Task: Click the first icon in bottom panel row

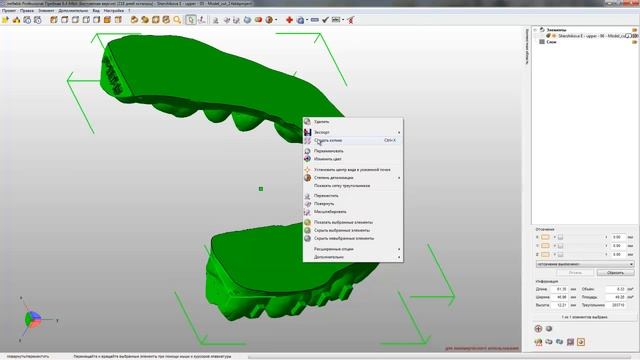Action: (538, 342)
